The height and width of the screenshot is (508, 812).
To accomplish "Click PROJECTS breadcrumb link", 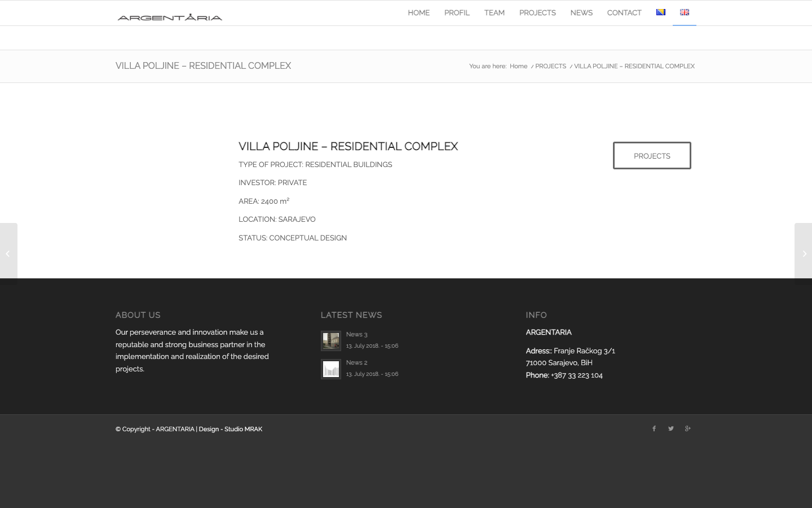I will point(550,66).
